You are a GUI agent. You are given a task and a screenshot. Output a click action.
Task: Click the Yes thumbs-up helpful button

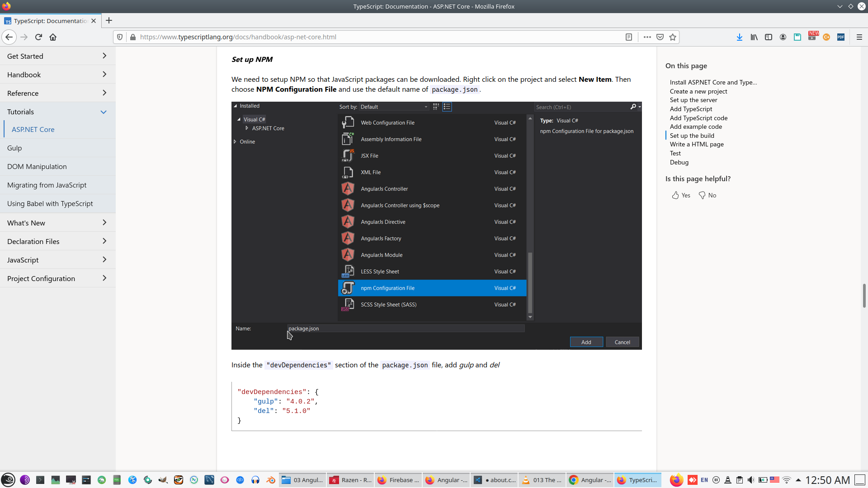(681, 195)
